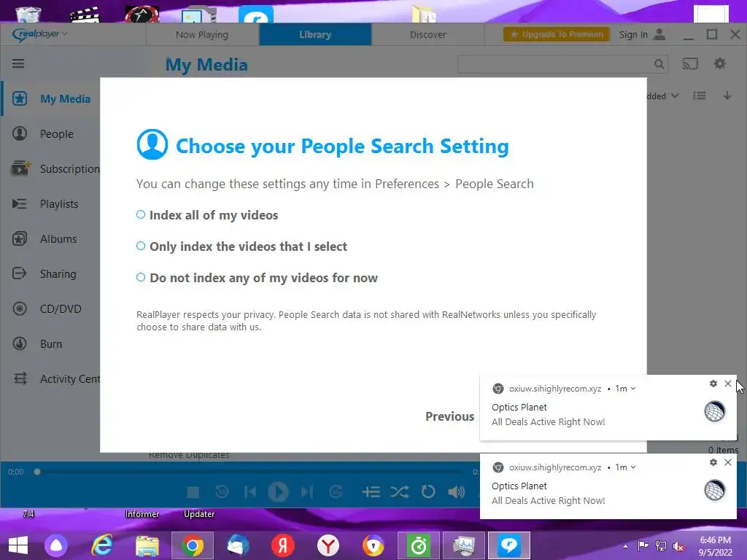747x560 pixels.
Task: Click the People silhouette icon in the sidebar
Action: (20, 133)
